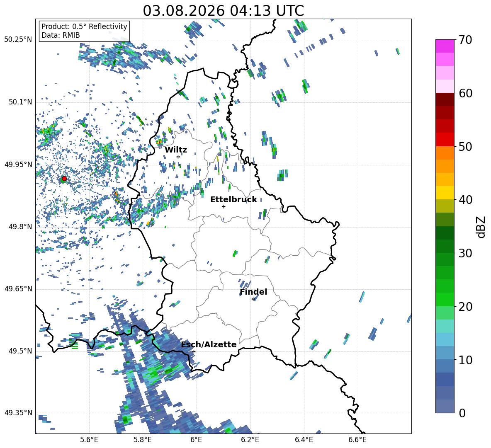Pick the green 20 dBZ colorbar segment
491x448 pixels.
pos(445,299)
